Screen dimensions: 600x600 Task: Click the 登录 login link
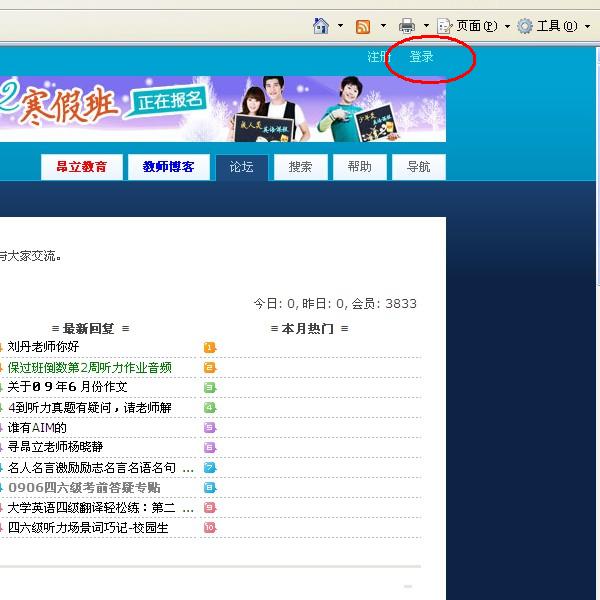coord(422,57)
